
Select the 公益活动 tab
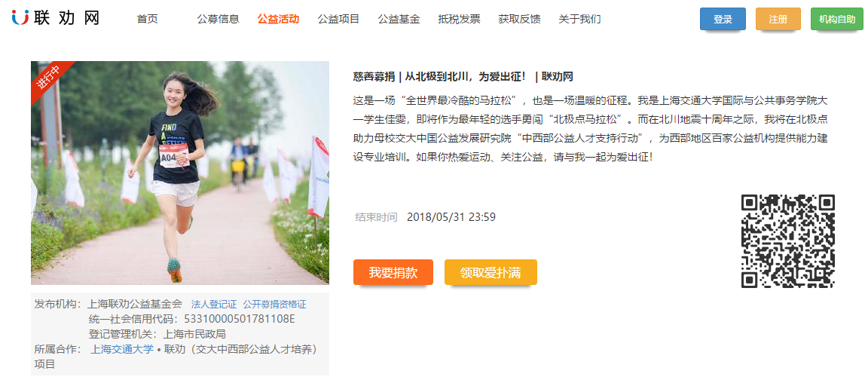tap(279, 19)
